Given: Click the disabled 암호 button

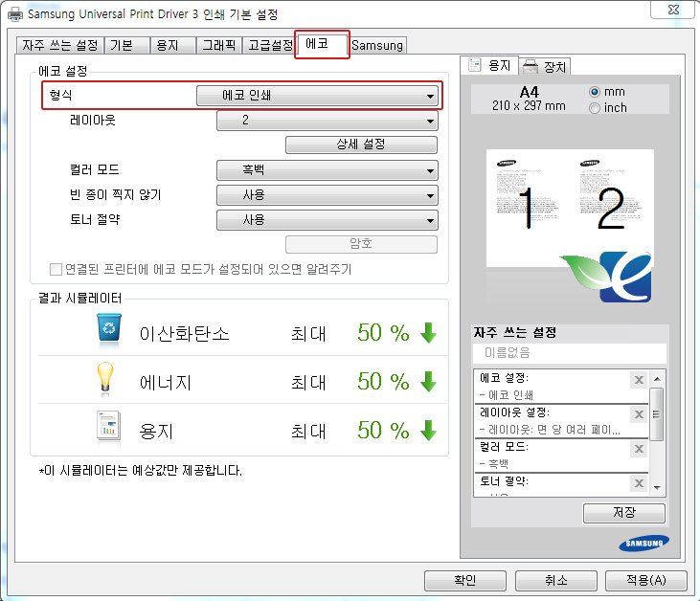Looking at the screenshot, I should pyautogui.click(x=361, y=244).
